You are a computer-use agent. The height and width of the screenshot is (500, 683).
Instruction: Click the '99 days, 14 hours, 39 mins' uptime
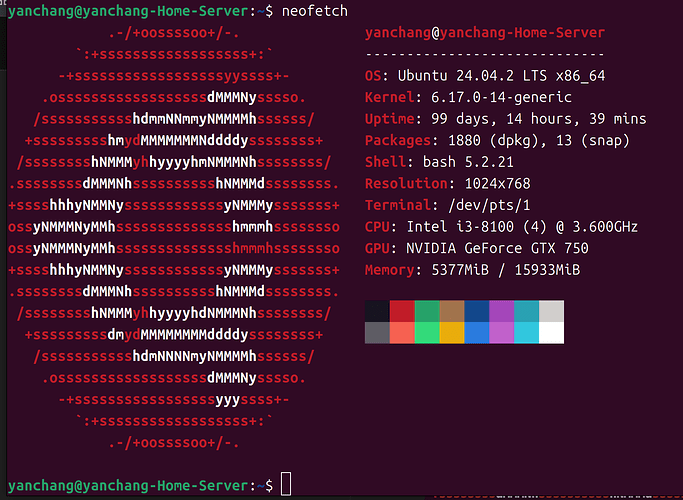point(539,119)
